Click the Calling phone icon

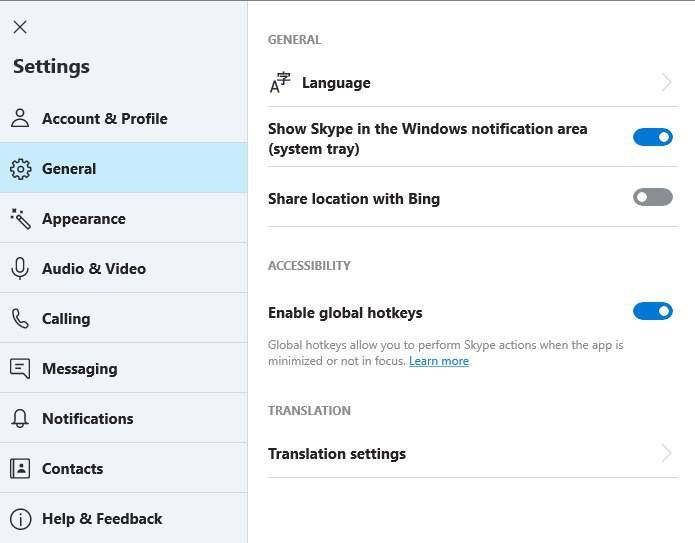20,318
